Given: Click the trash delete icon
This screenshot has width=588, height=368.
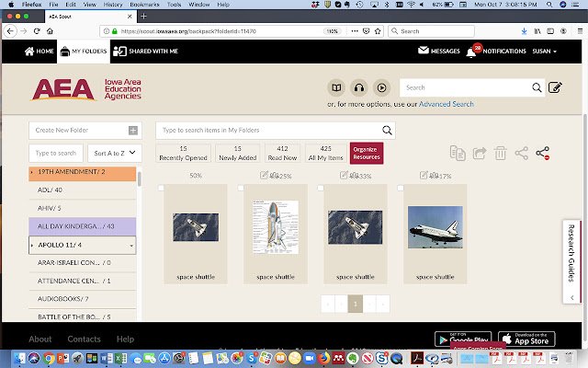Looking at the screenshot, I should [500, 153].
